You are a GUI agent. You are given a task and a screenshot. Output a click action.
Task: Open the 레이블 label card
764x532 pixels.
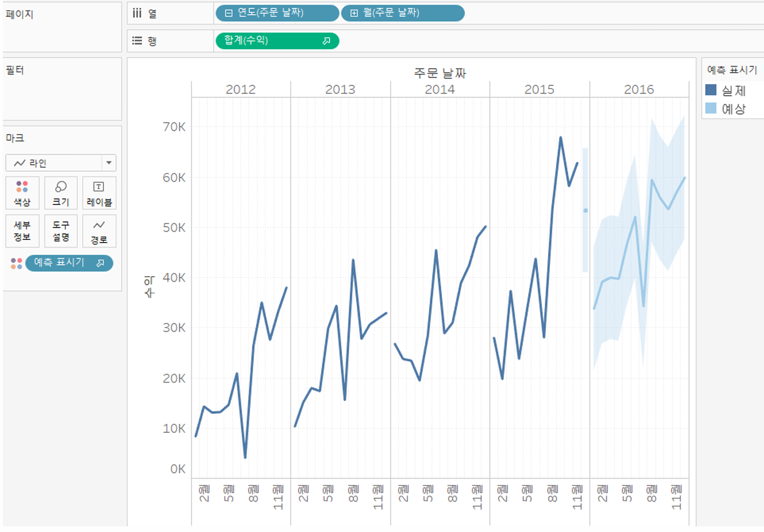pyautogui.click(x=99, y=193)
